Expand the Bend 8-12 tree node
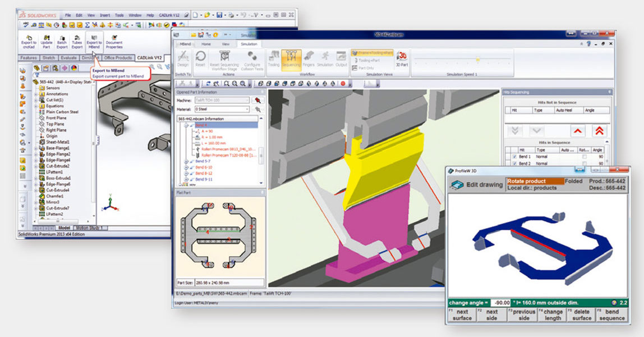644x337 pixels. tap(186, 174)
